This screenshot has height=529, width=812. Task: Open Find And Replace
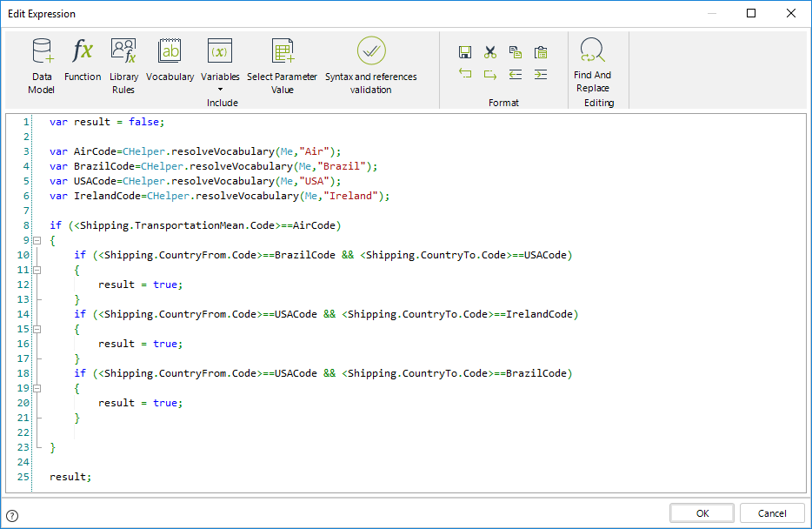pyautogui.click(x=592, y=64)
